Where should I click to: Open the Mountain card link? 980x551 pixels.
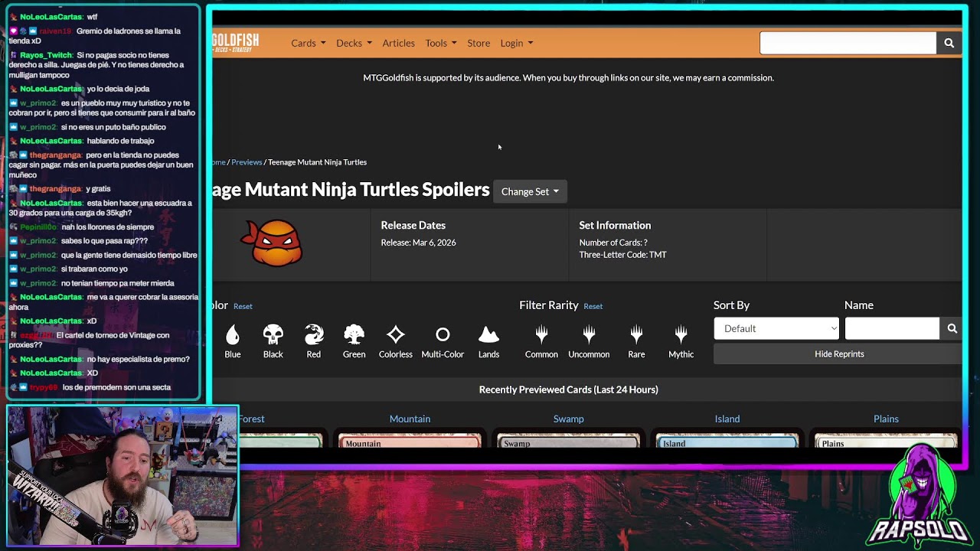[410, 419]
